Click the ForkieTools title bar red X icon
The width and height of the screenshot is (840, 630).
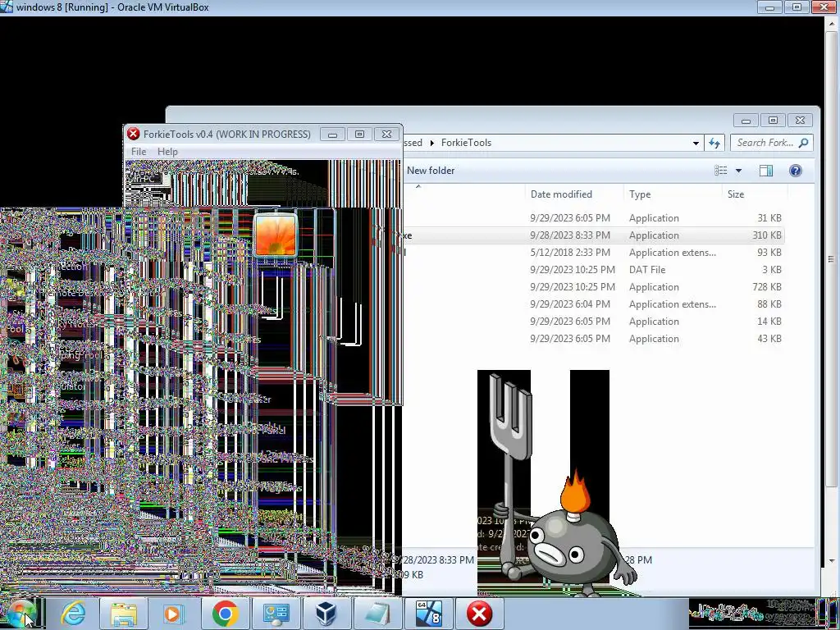coord(134,134)
